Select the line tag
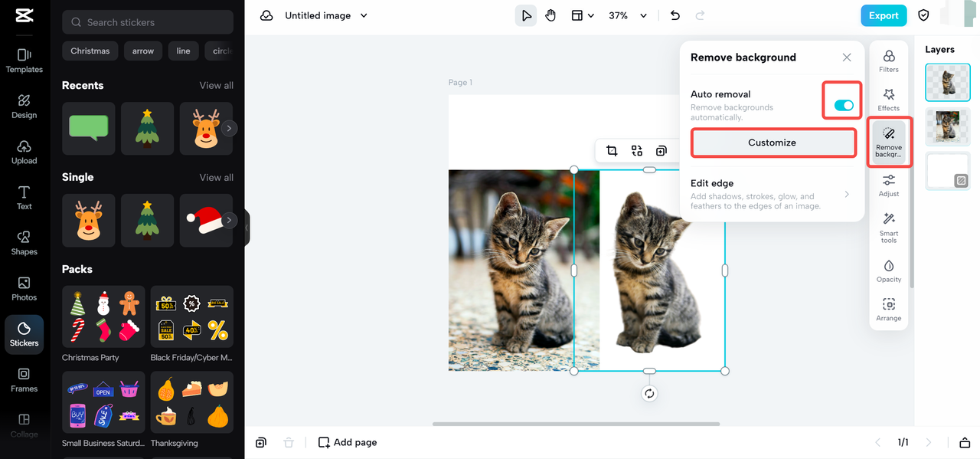 [x=184, y=51]
